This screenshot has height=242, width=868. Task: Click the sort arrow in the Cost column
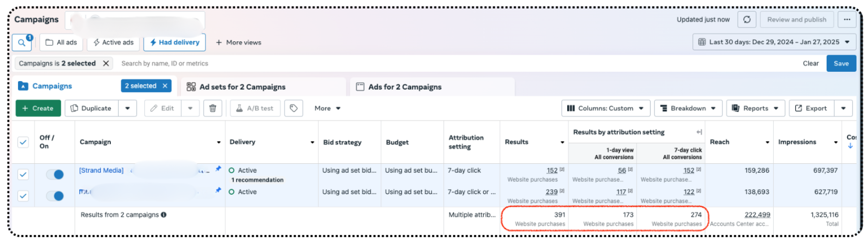point(850,146)
